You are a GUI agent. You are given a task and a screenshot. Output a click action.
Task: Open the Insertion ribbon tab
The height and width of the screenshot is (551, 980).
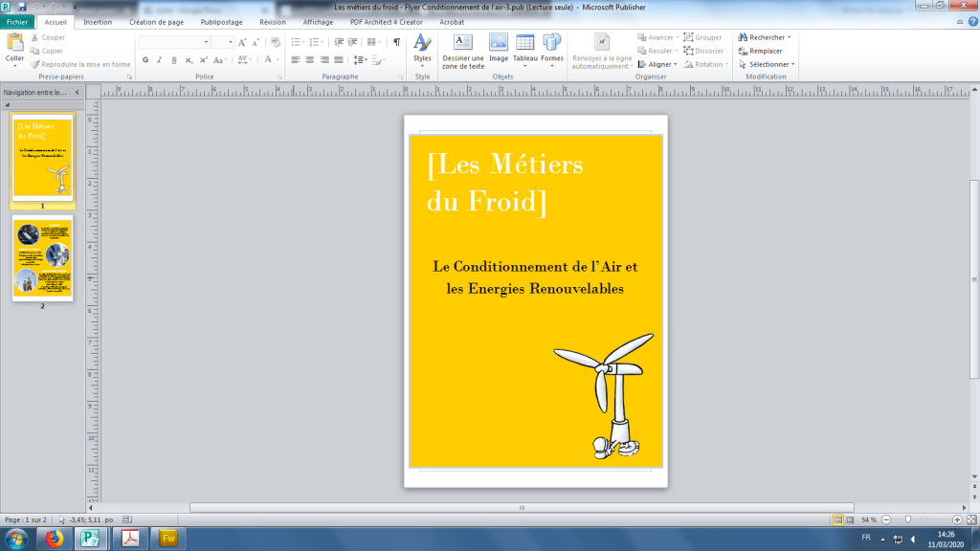[x=97, y=21]
